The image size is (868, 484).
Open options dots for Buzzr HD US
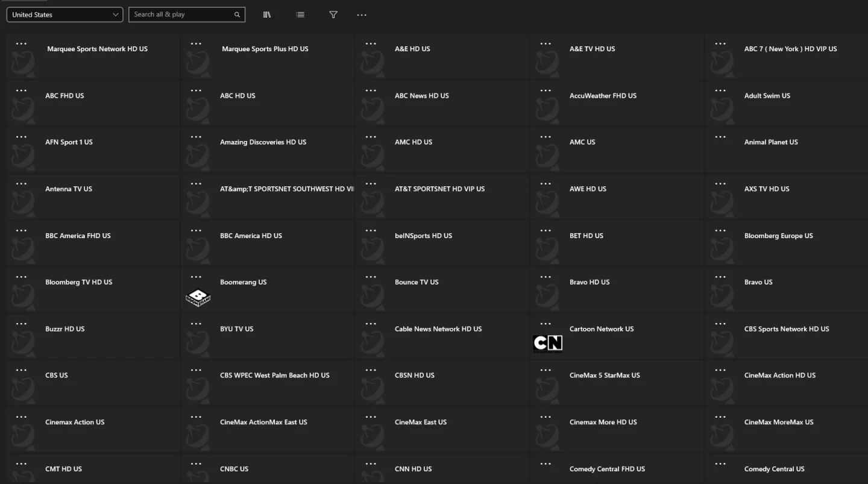[21, 324]
